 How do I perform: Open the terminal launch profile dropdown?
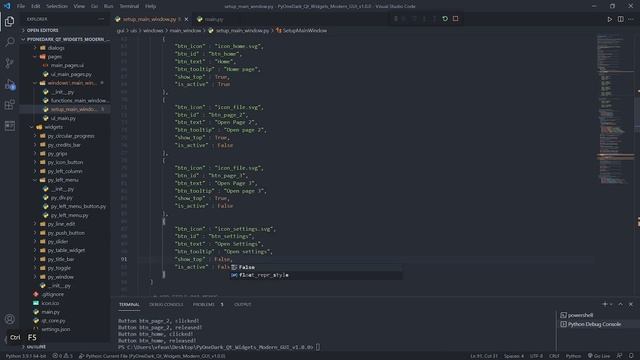click(x=611, y=304)
